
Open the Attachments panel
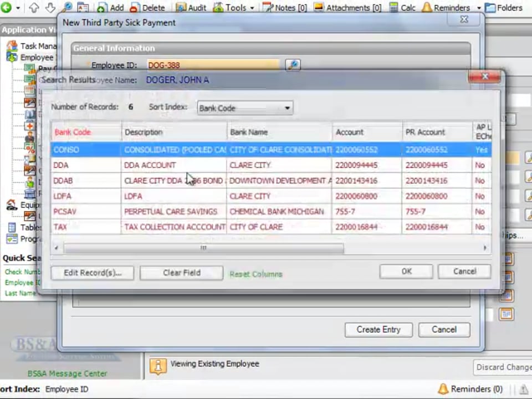(347, 8)
